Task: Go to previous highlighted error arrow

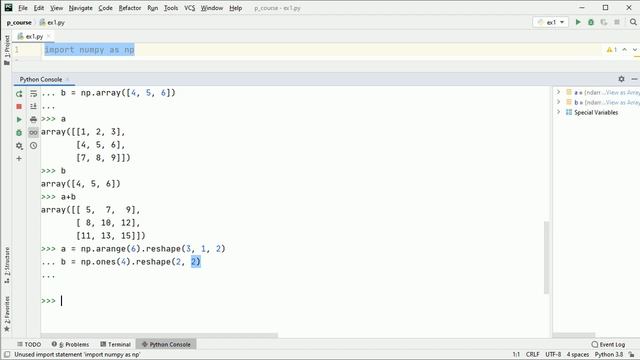Action: tap(624, 50)
